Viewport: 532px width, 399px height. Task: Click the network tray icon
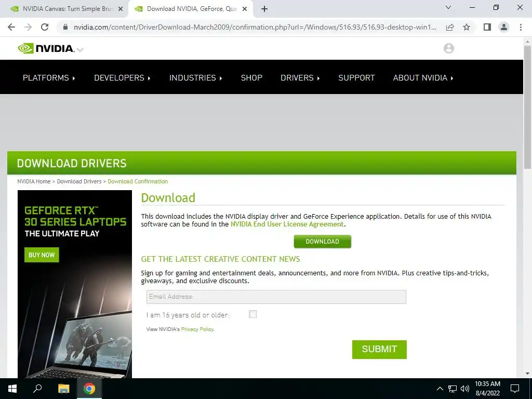pyautogui.click(x=453, y=389)
